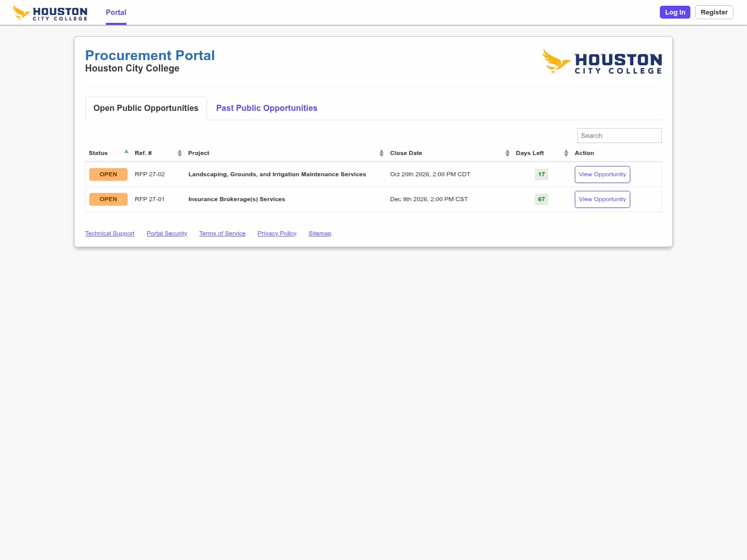
Task: Click the Houston City College header logo
Action: (x=50, y=12)
